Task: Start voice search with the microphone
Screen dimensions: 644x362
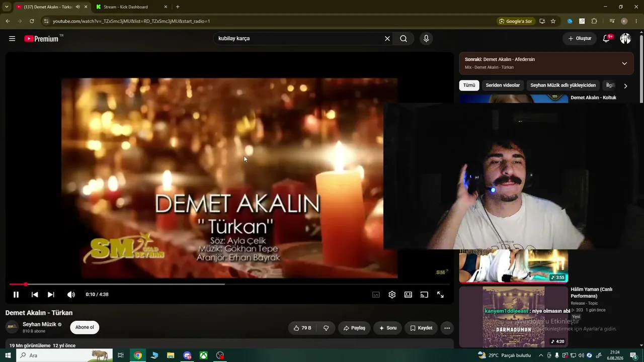Action: (x=426, y=39)
